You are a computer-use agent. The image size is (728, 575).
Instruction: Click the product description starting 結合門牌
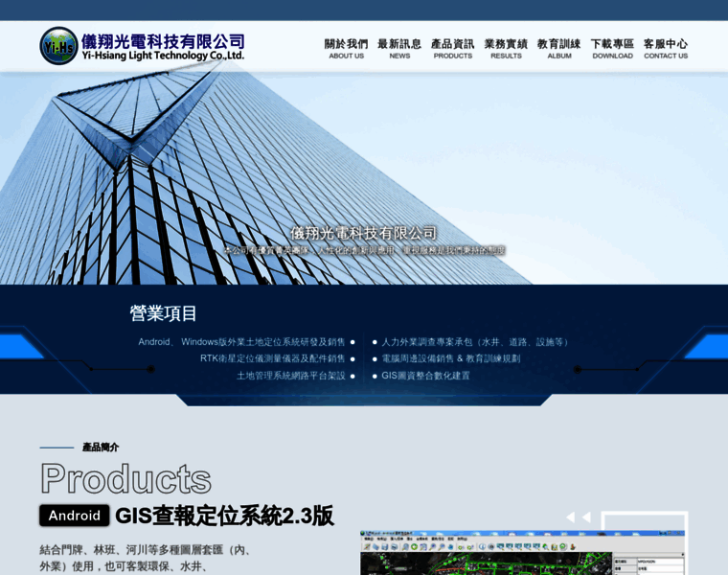tap(147, 559)
